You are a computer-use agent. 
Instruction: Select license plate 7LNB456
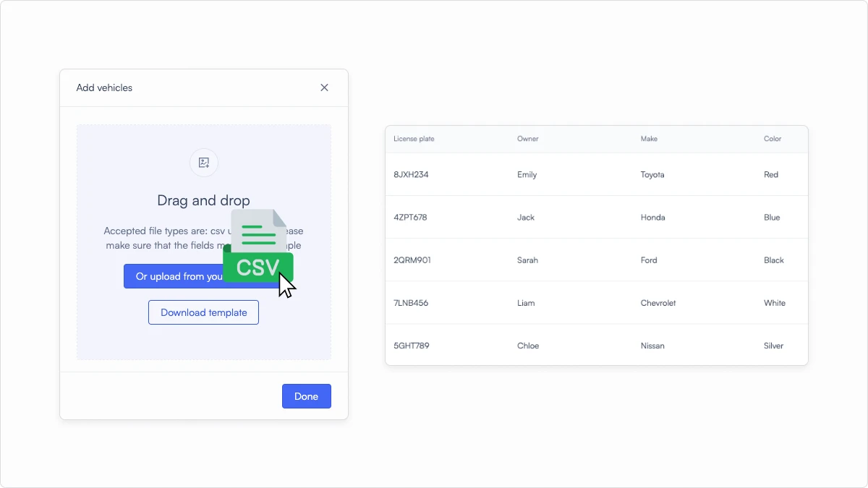pyautogui.click(x=411, y=302)
